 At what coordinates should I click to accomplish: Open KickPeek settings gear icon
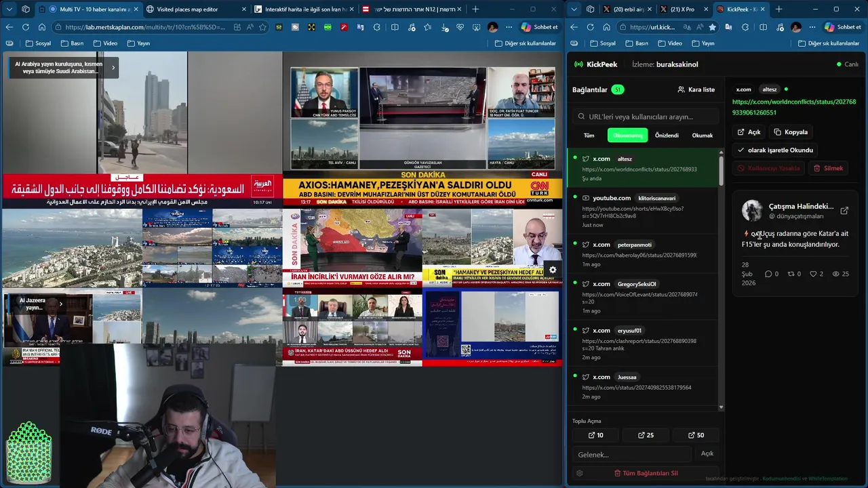[579, 473]
